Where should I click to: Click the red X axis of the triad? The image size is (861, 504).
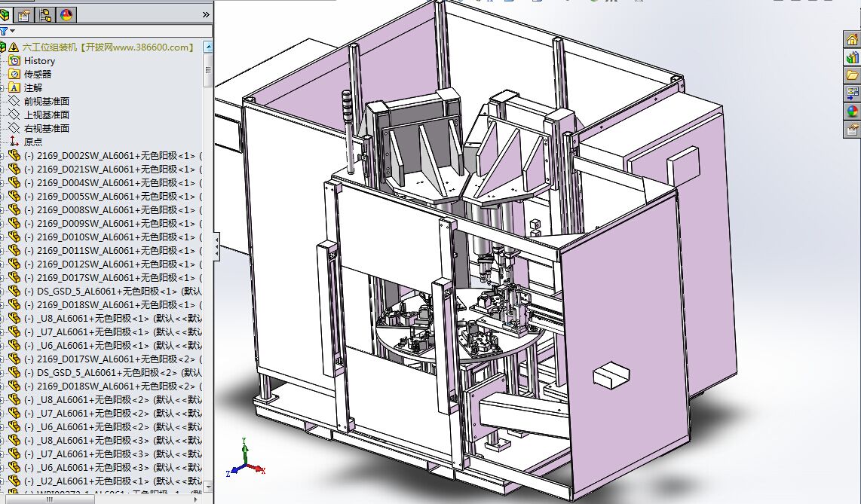pos(257,468)
